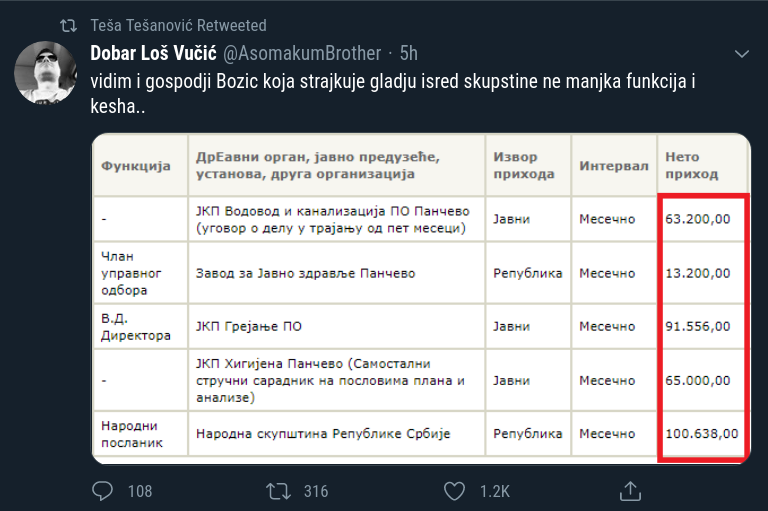Image resolution: width=768 pixels, height=511 pixels.
Task: Expand tweet options chevron menu
Action: pyautogui.click(x=742, y=54)
